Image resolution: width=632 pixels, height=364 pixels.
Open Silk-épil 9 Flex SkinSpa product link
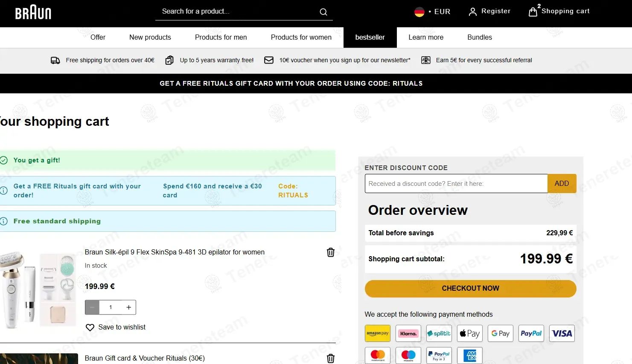(175, 252)
